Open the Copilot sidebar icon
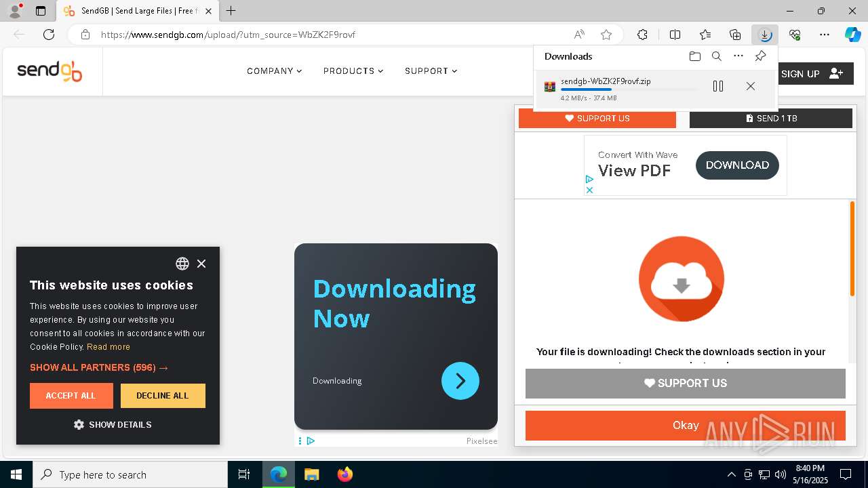Image resolution: width=868 pixels, height=488 pixels. pos(852,35)
